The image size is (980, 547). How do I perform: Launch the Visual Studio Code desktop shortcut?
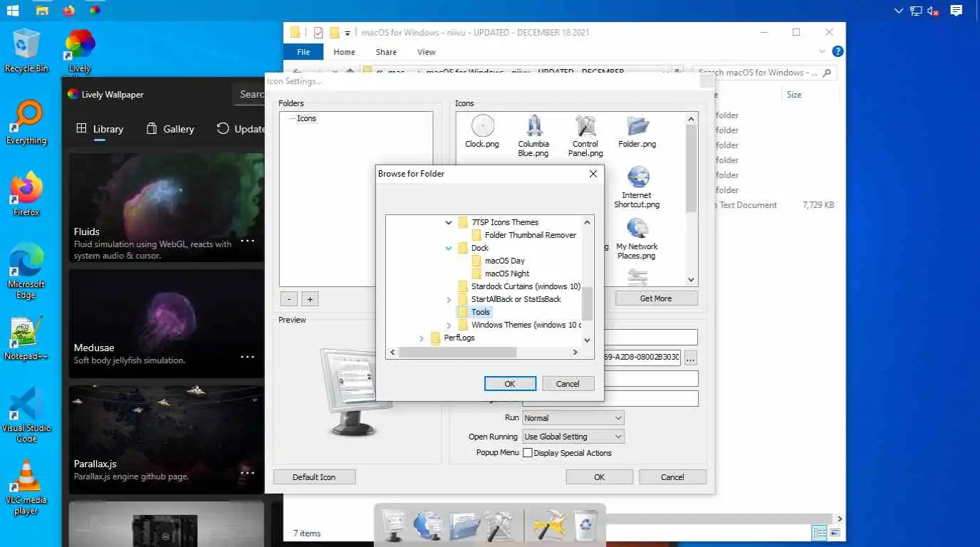tap(26, 415)
